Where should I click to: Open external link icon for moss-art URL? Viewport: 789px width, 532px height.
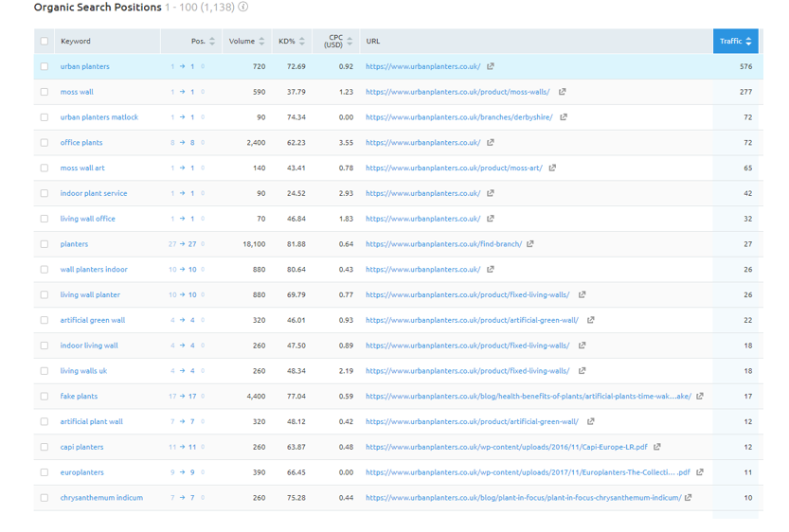click(x=552, y=168)
